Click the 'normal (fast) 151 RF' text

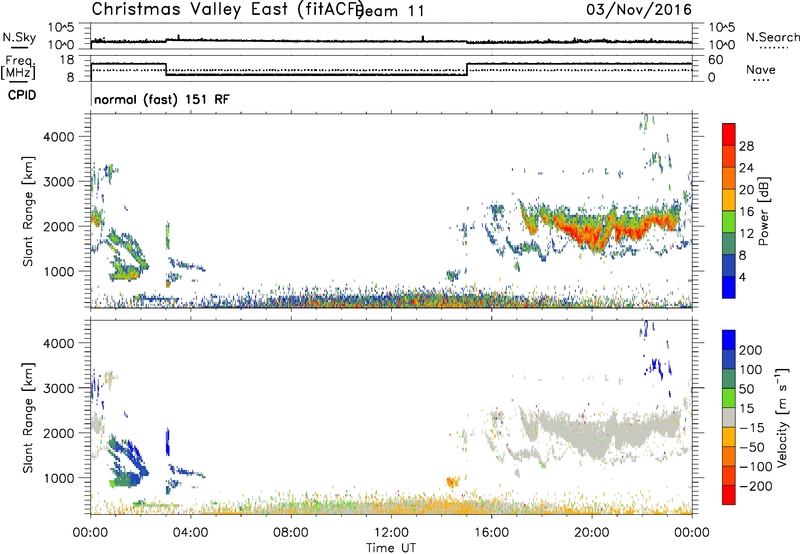(x=162, y=99)
